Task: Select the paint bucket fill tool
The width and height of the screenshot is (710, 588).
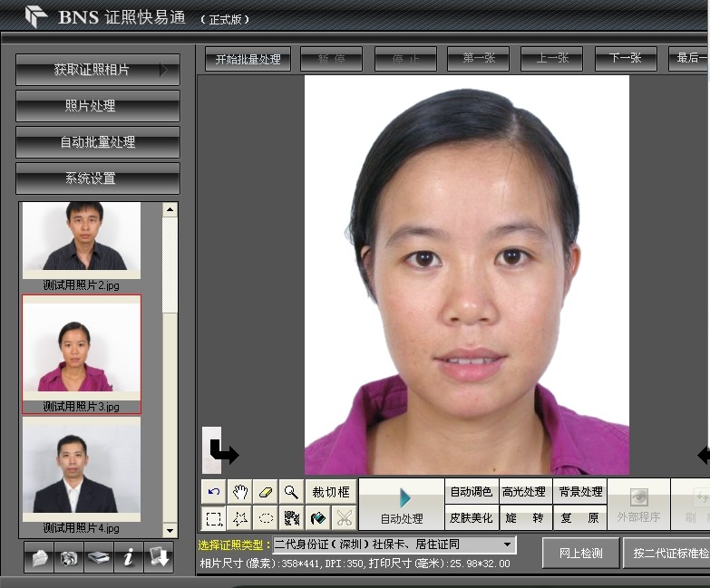Action: tap(317, 518)
